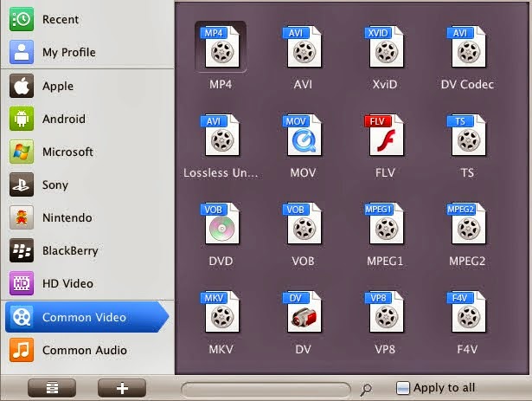Switch to the Sony category

pos(87,184)
